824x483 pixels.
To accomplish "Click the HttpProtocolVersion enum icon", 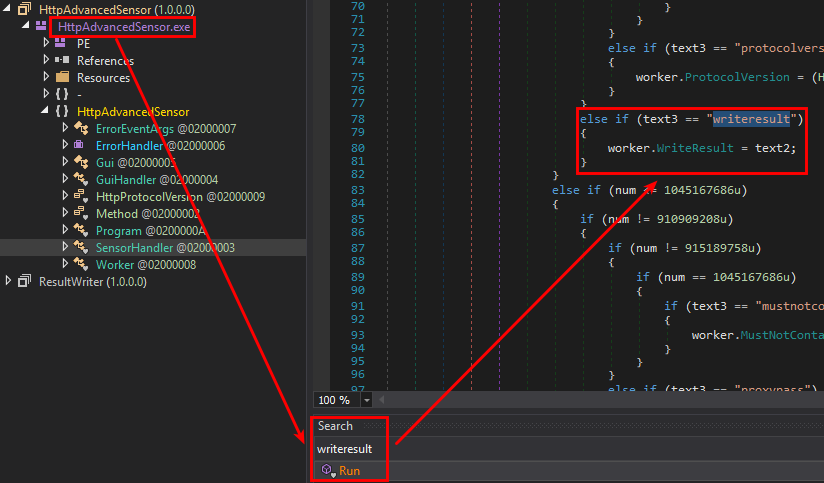I will coord(80,197).
